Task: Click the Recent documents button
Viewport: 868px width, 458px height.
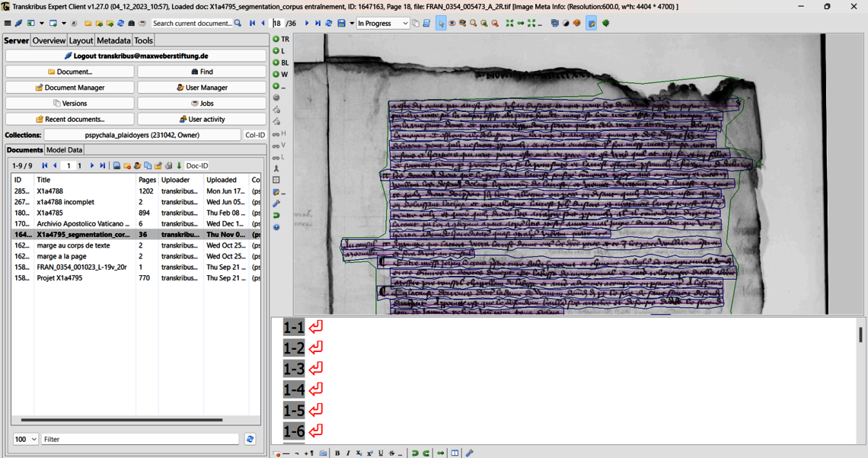Action: [x=70, y=119]
